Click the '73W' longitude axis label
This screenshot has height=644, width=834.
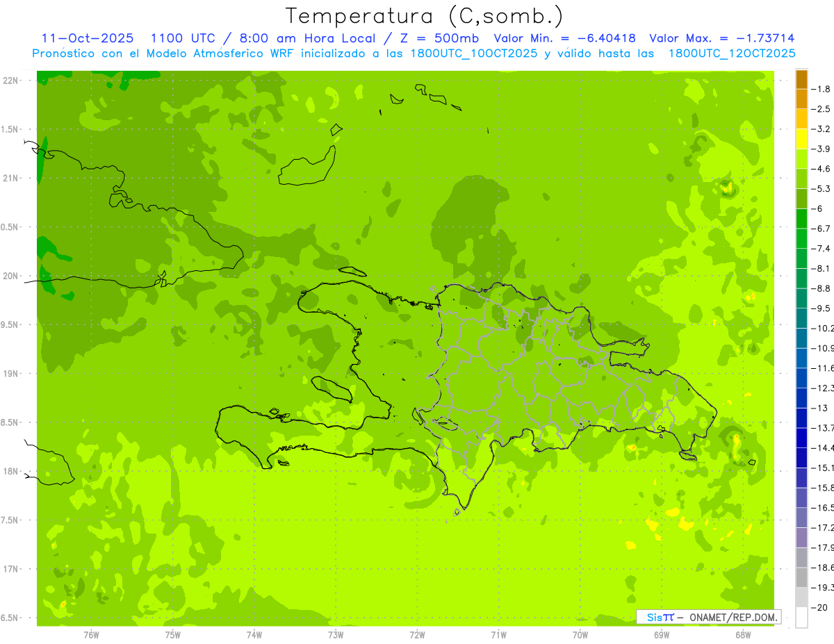coord(336,634)
